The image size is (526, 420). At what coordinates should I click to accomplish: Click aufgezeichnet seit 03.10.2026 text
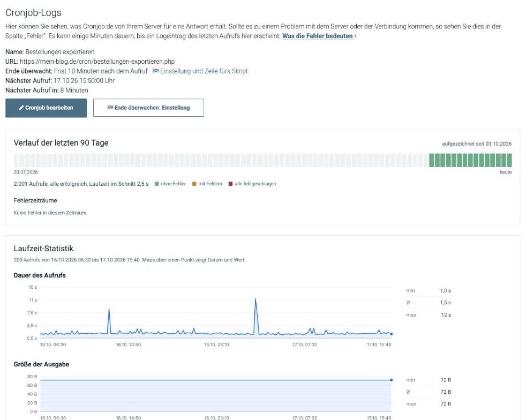[477, 144]
